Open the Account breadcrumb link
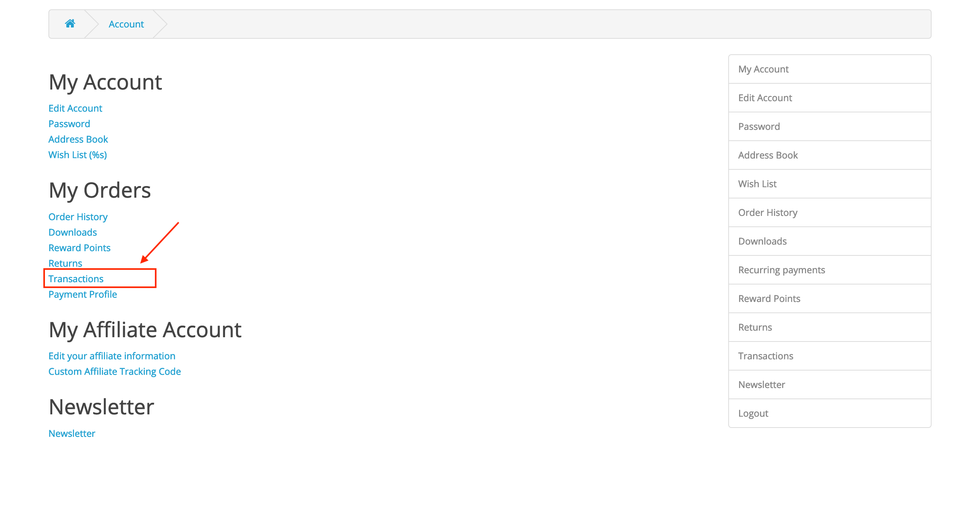Viewport: 980px width, 507px height. tap(126, 24)
